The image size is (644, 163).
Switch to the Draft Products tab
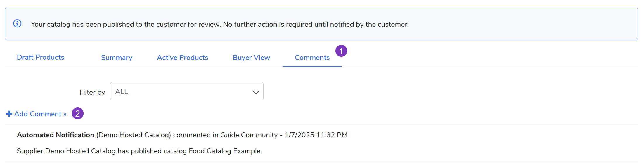point(40,57)
